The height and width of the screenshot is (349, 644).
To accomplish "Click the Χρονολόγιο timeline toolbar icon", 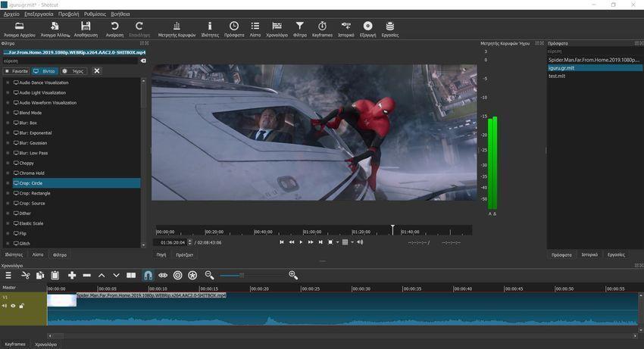I will pyautogui.click(x=277, y=26).
